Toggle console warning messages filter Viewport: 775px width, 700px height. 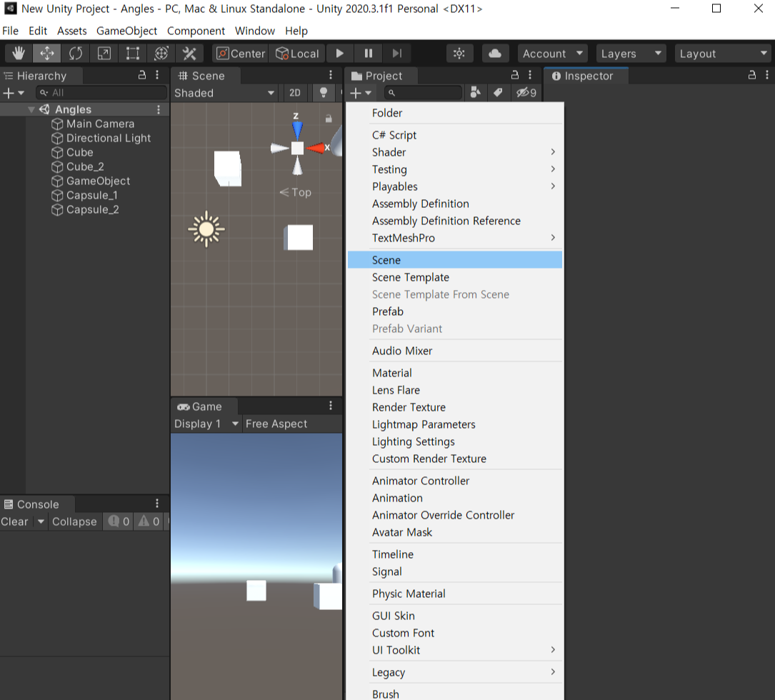(149, 521)
